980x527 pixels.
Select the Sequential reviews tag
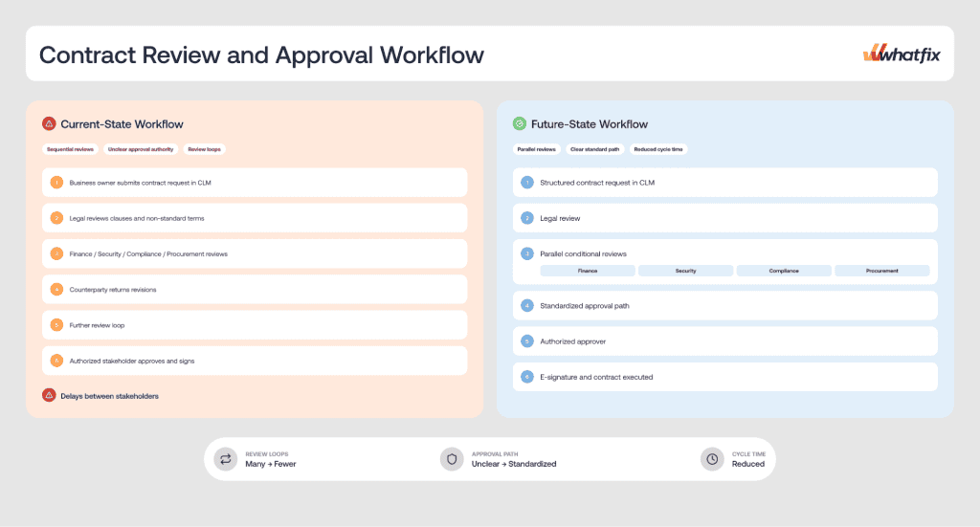tap(70, 149)
